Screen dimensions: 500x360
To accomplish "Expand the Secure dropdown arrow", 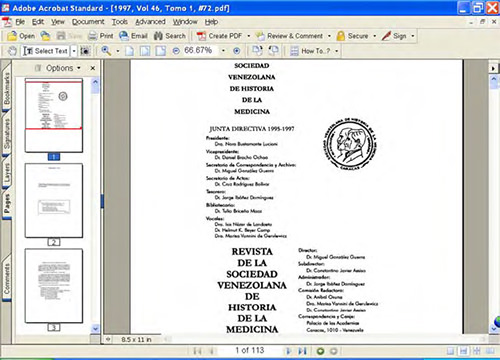I will click(x=374, y=36).
